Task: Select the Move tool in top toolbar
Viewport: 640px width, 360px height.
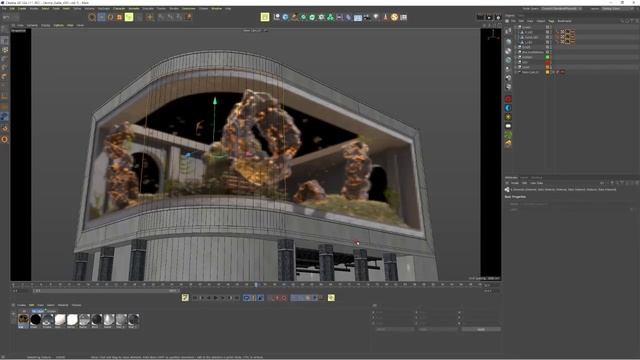Action: coord(101,17)
